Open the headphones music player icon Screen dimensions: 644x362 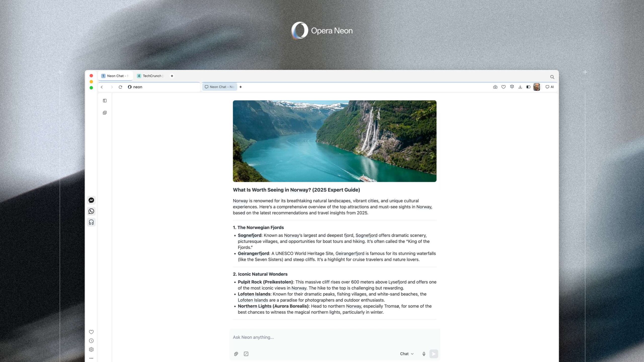(x=91, y=222)
